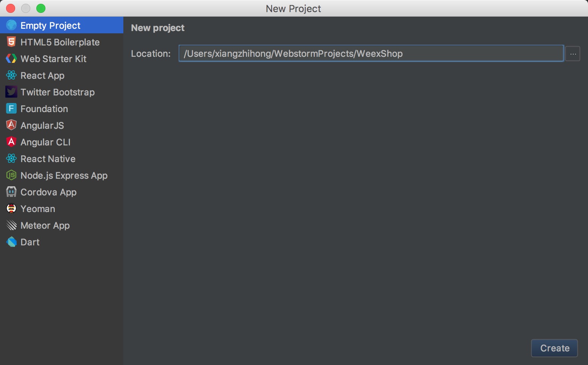Click the Dart logo icon
Viewport: 588px width, 365px height.
click(x=11, y=242)
